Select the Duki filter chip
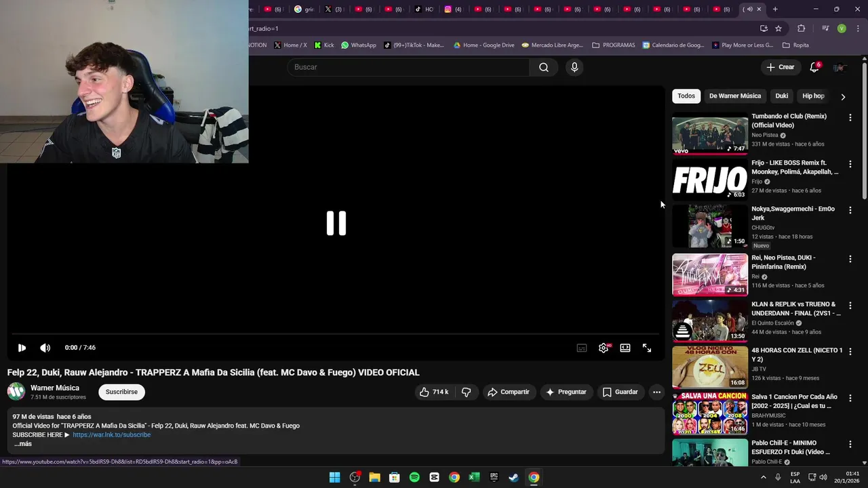This screenshot has height=488, width=868. pos(782,96)
